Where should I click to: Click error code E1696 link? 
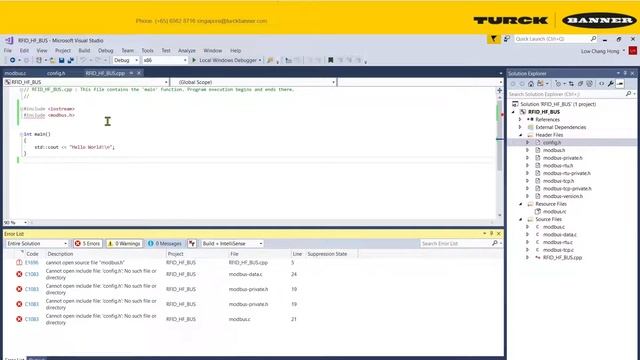31,263
